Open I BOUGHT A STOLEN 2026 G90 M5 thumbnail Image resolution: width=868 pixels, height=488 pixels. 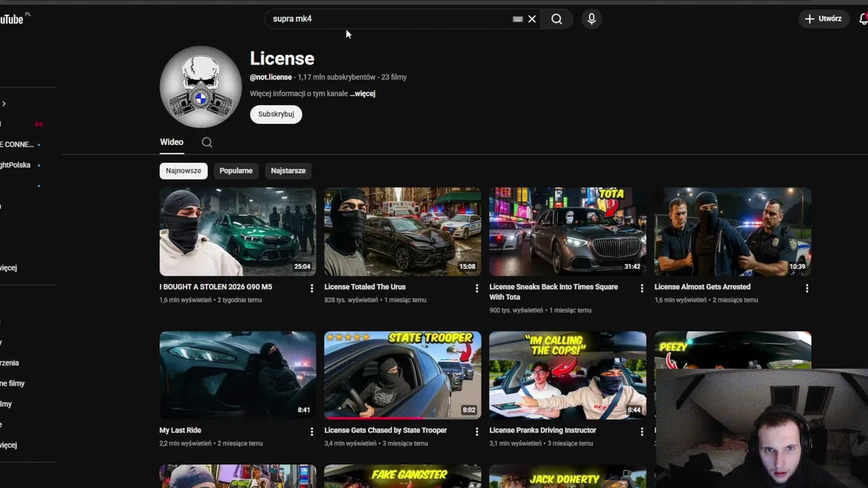coord(238,232)
